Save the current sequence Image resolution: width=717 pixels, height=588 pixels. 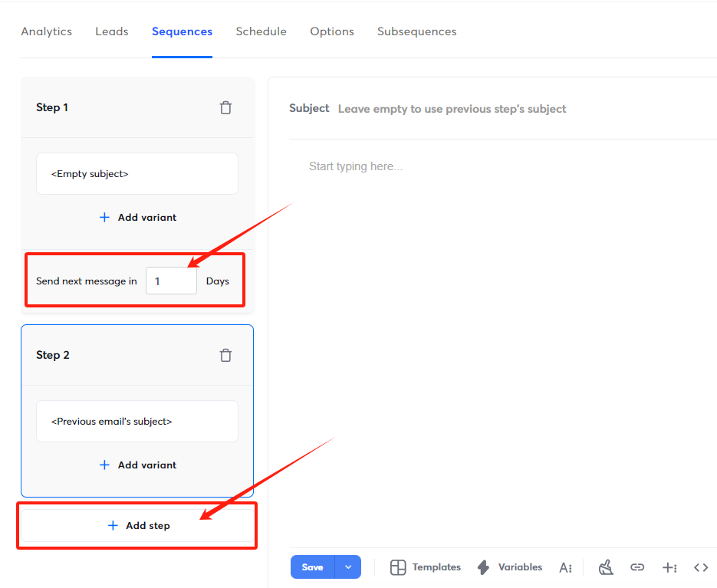(312, 567)
